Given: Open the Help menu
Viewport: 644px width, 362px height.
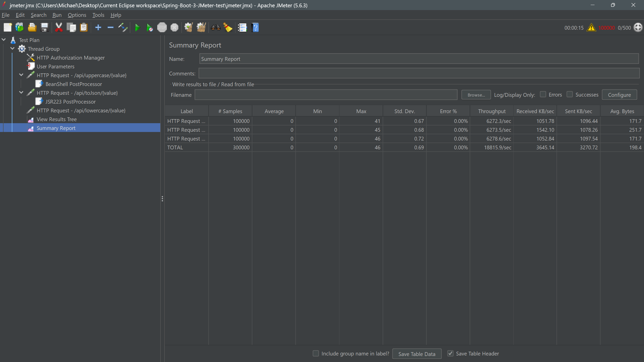Looking at the screenshot, I should click(x=116, y=15).
